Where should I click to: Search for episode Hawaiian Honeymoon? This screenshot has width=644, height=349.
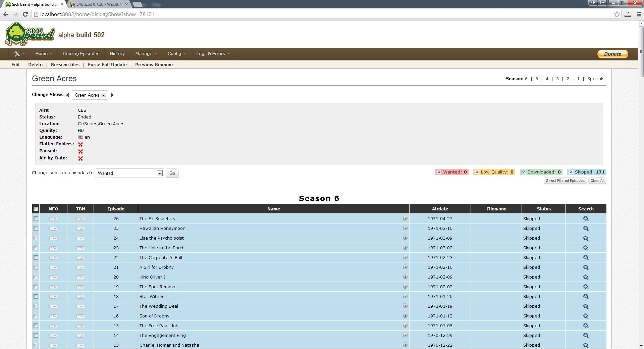coord(586,229)
